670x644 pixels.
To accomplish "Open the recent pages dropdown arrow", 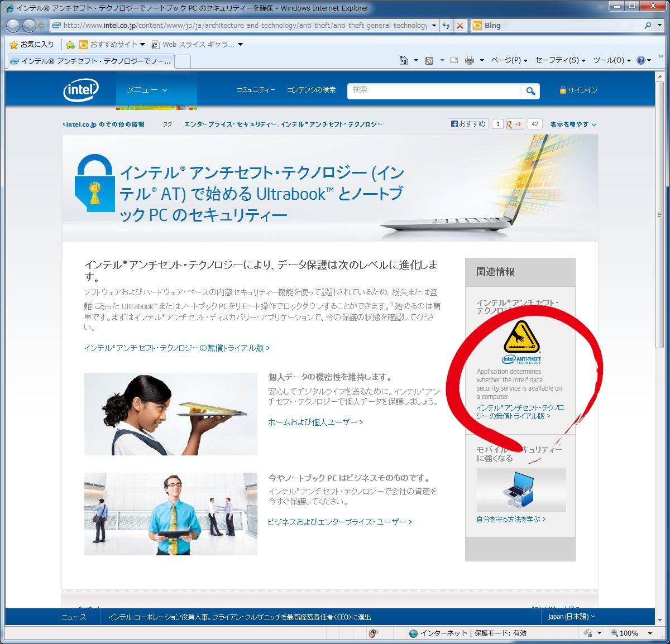I will coord(42,26).
